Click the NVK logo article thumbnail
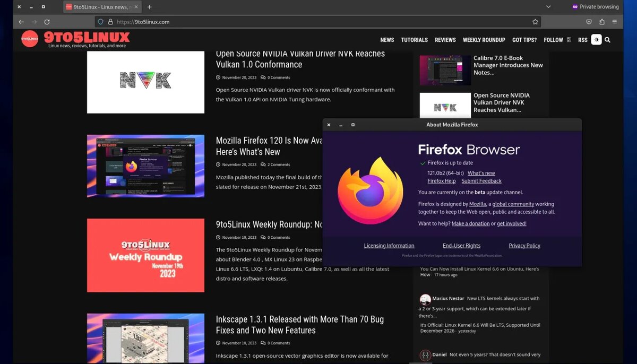 (x=145, y=82)
